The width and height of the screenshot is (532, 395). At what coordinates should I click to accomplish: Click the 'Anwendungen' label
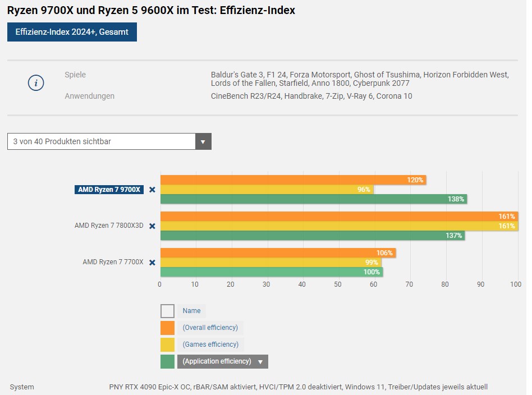click(90, 96)
